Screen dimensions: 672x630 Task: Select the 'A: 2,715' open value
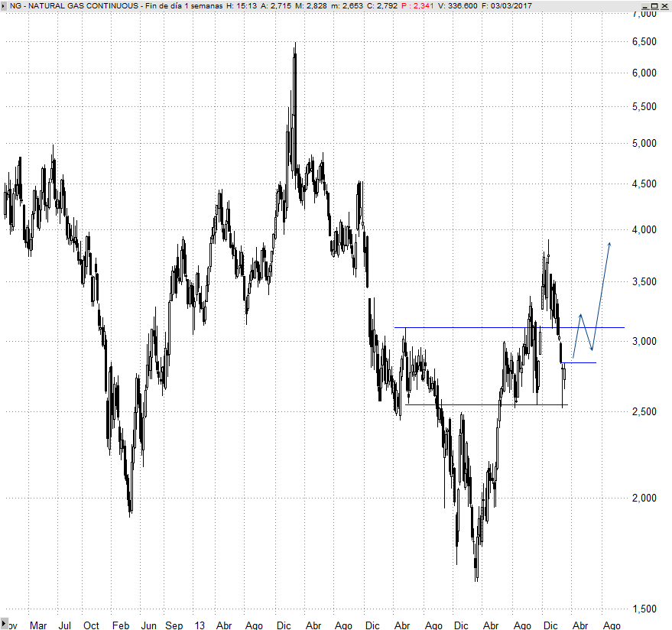[x=275, y=6]
